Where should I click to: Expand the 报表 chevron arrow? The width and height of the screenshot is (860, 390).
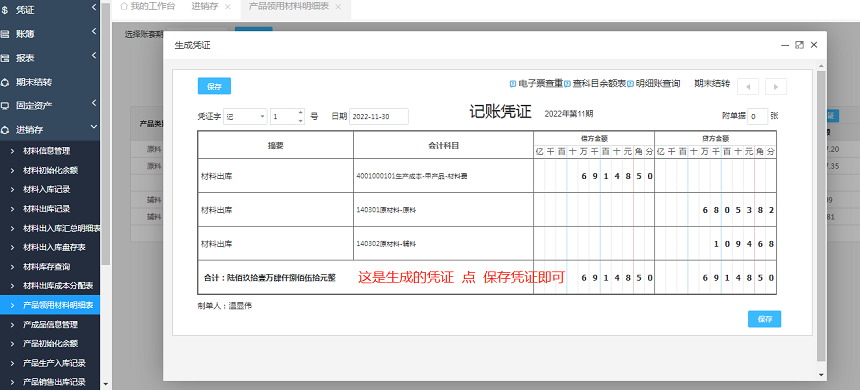94,55
